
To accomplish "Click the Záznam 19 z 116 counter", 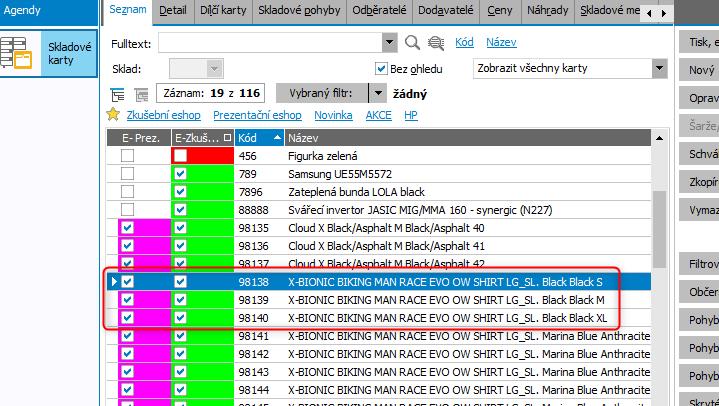I will click(210, 93).
